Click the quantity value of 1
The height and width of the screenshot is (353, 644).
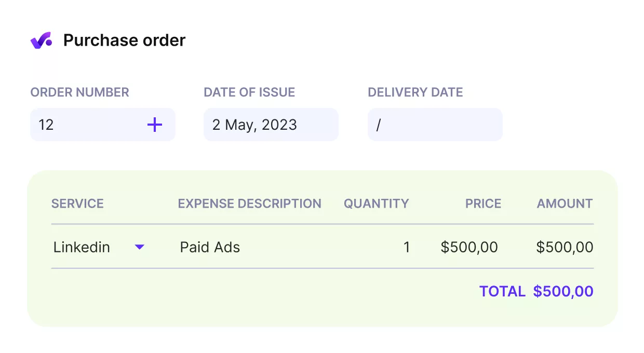click(407, 247)
